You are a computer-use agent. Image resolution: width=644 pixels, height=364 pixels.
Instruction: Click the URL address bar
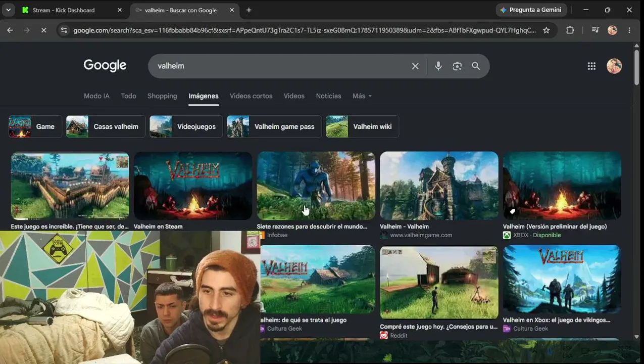coord(305,30)
